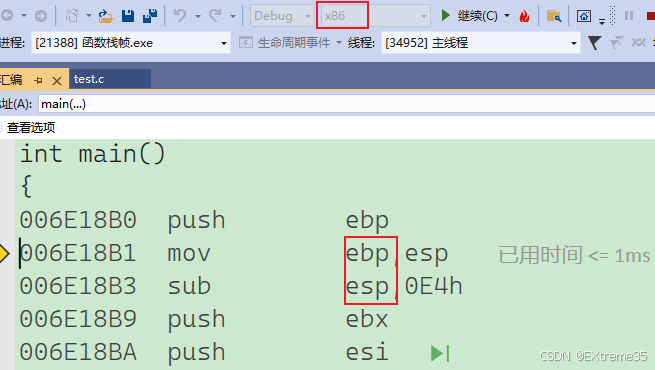Click the 'push' mnemonic on line 006E18B0
655x370 pixels.
coord(197,221)
